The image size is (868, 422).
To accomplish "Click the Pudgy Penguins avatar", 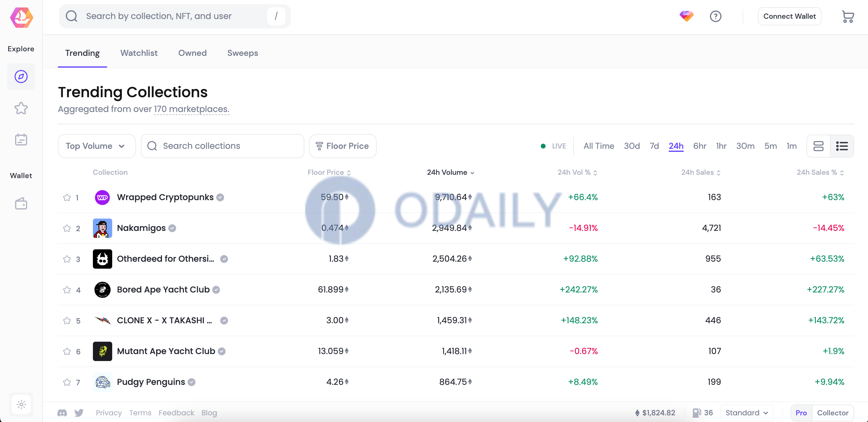I will pyautogui.click(x=103, y=382).
